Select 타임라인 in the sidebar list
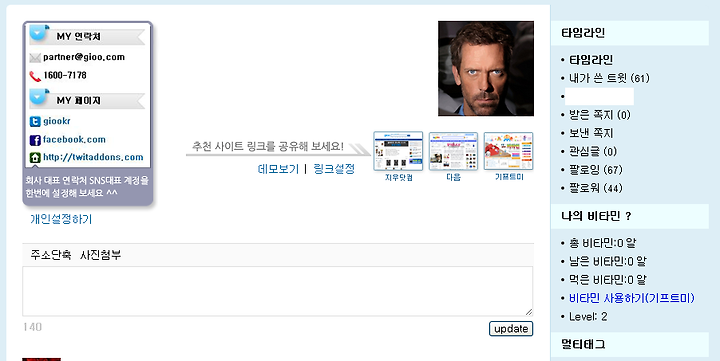This screenshot has height=361, width=720. pyautogui.click(x=591, y=60)
